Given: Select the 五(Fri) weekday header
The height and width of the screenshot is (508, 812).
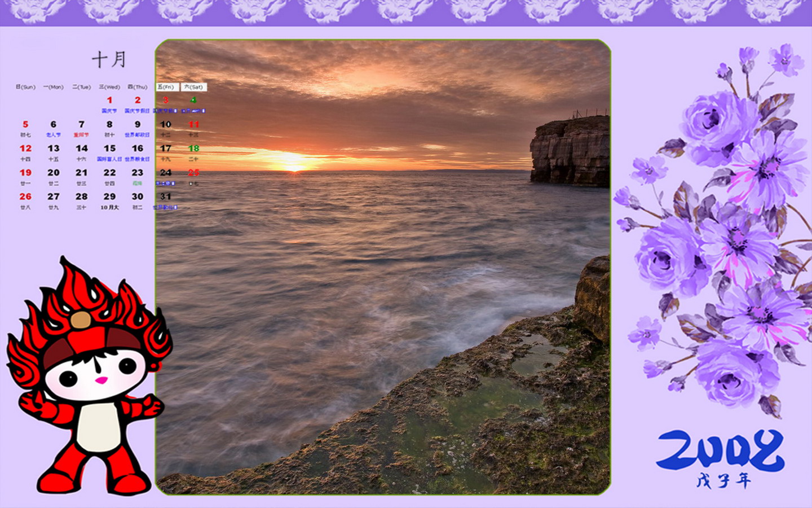Looking at the screenshot, I should [x=166, y=87].
